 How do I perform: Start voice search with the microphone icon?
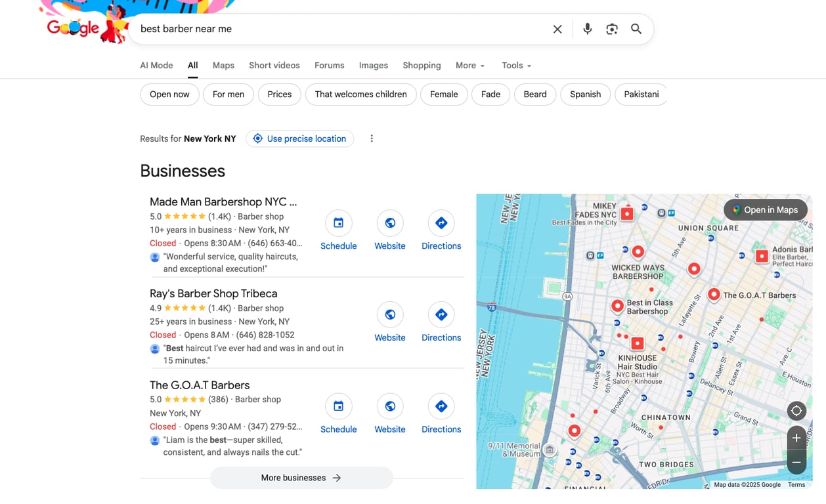pos(587,29)
